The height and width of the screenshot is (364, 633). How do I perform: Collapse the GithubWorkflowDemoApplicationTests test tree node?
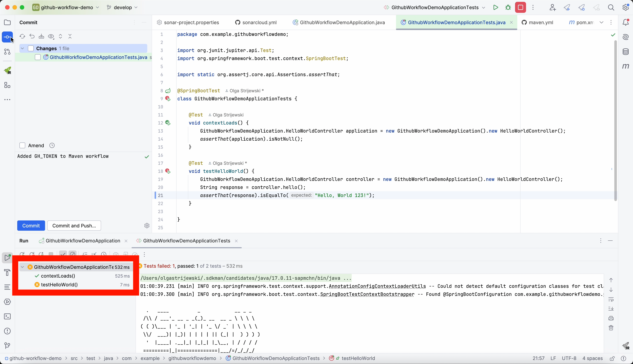click(x=23, y=267)
